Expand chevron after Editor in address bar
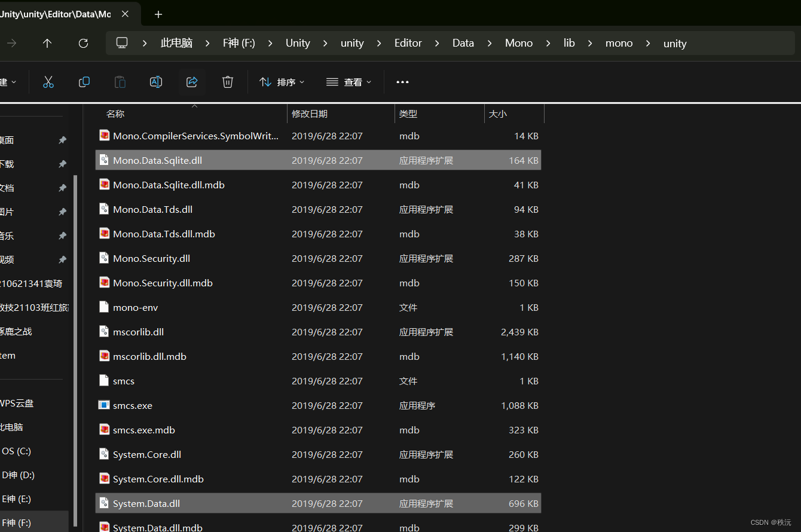 [x=437, y=43]
